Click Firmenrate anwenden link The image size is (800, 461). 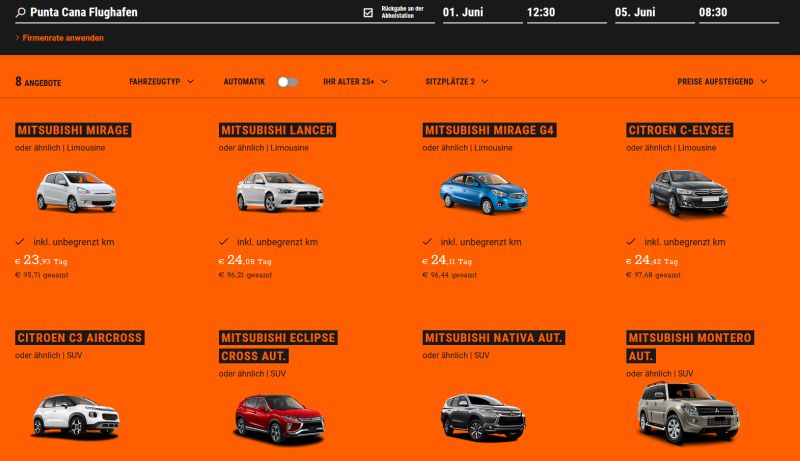pos(63,38)
